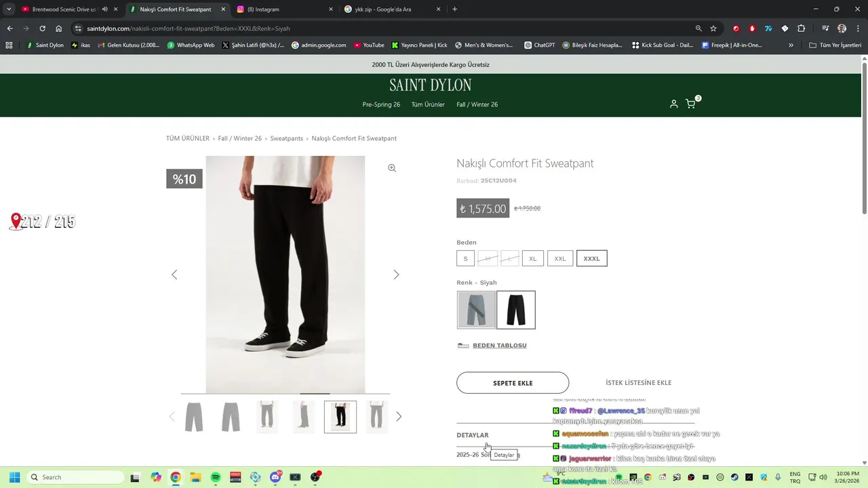Show previous product image arrow
The height and width of the screenshot is (488, 868).
click(174, 274)
